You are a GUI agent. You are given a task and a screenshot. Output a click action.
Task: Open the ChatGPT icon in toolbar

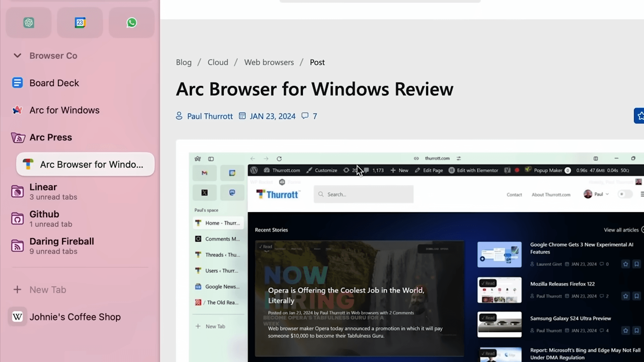(29, 22)
